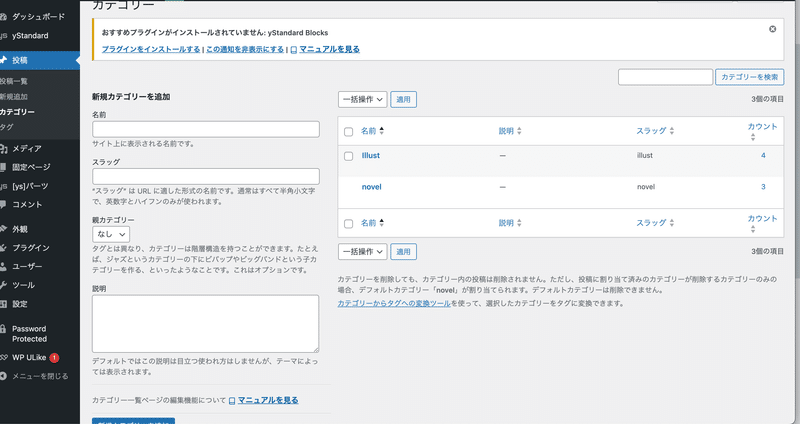The width and height of the screenshot is (800, 424).
Task: Sort by 名前 in table footer
Action: click(x=372, y=223)
